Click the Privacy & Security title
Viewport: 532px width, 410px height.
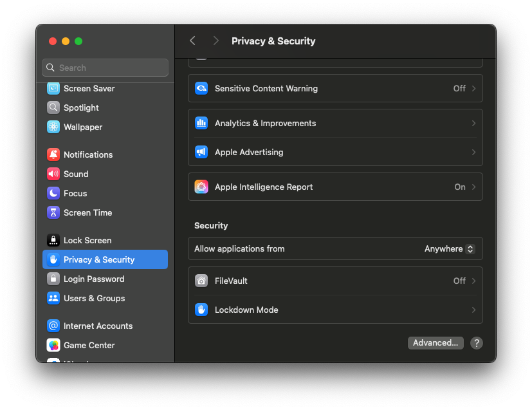(273, 41)
